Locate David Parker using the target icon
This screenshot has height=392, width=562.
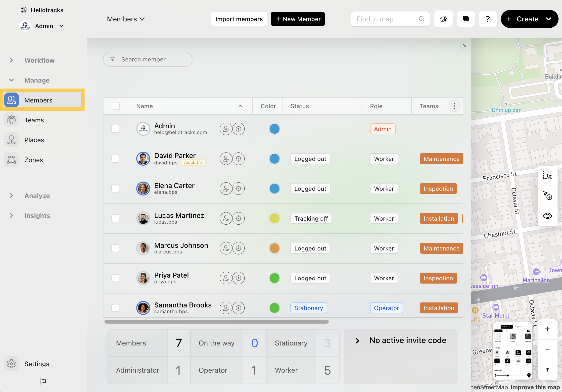coord(238,159)
